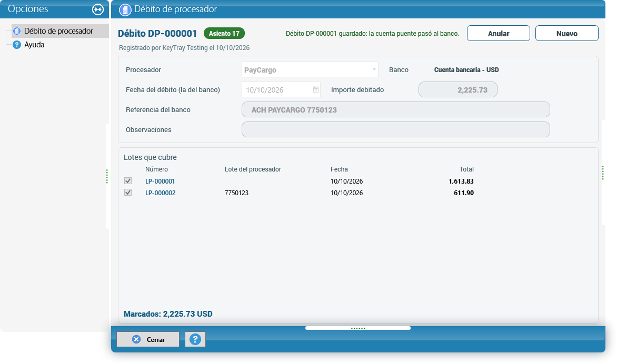The width and height of the screenshot is (617, 364).
Task: Click the Marcados: 2,225.73 USD summary
Action: [x=168, y=314]
